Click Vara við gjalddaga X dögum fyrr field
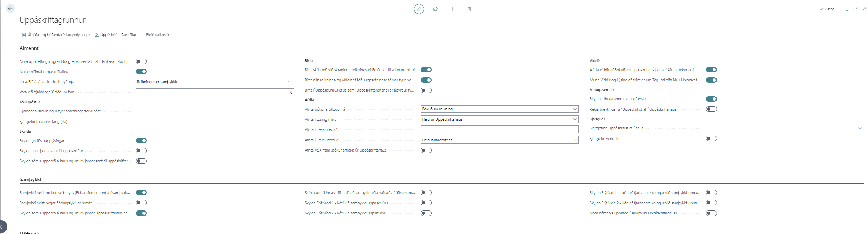868x234 pixels. pyautogui.click(x=215, y=92)
